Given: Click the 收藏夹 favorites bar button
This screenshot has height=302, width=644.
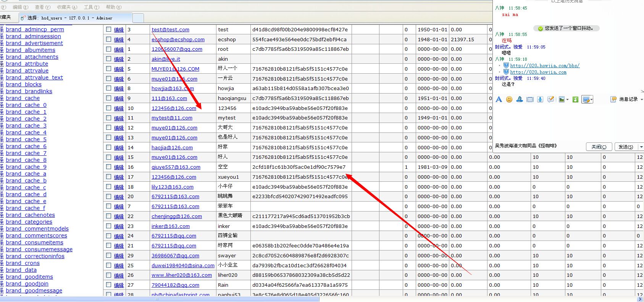Looking at the screenshot, I should click(5, 17).
